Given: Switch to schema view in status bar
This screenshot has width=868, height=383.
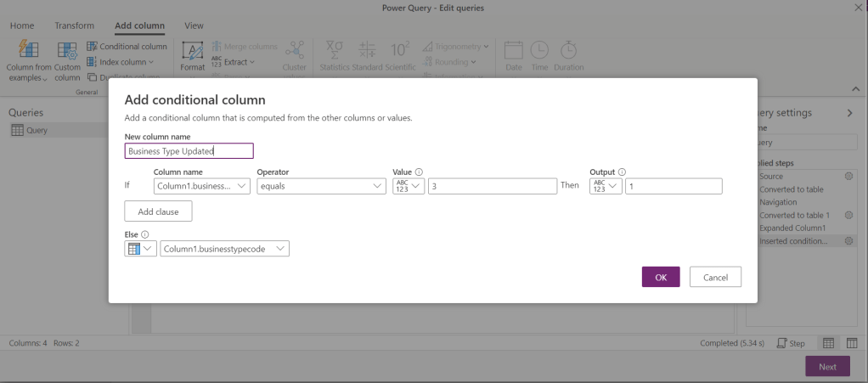Looking at the screenshot, I should 852,343.
